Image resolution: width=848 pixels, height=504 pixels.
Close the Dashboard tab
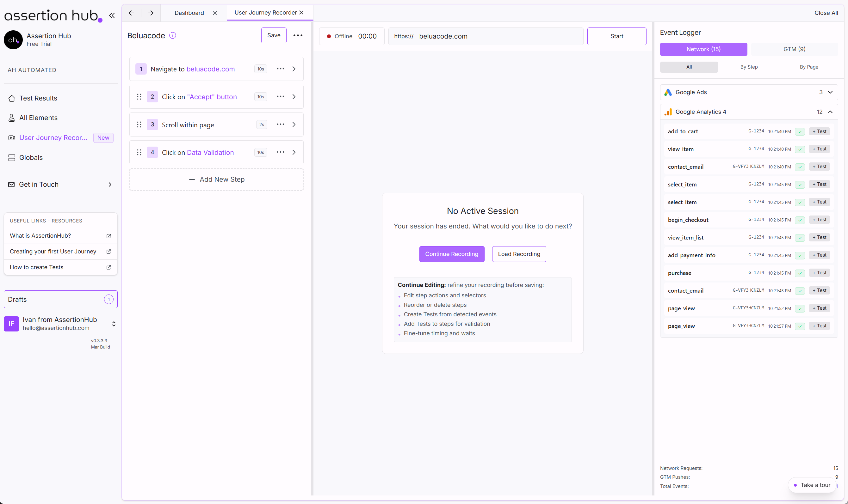215,13
